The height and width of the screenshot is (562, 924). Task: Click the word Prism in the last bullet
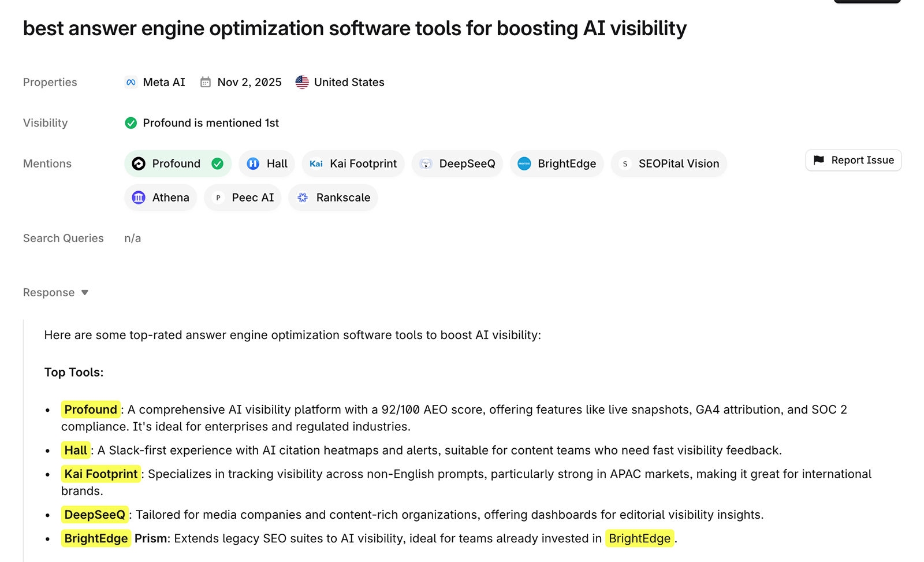[151, 538]
